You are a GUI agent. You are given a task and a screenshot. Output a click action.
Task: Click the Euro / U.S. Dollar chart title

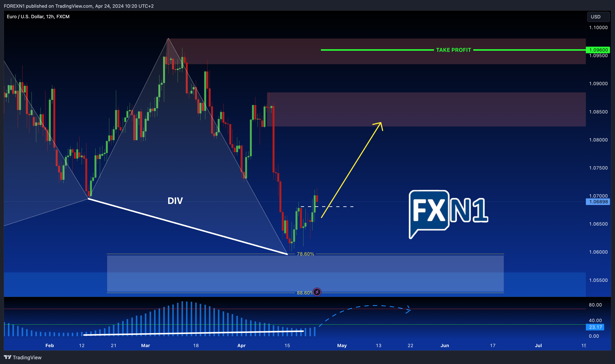coord(38,16)
